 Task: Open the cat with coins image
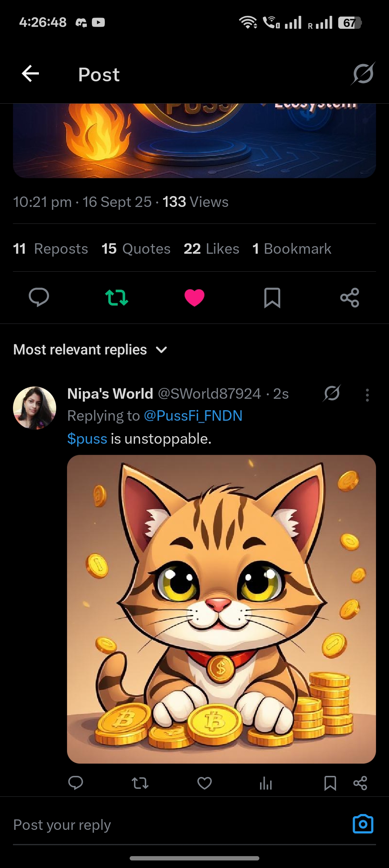pyautogui.click(x=222, y=609)
